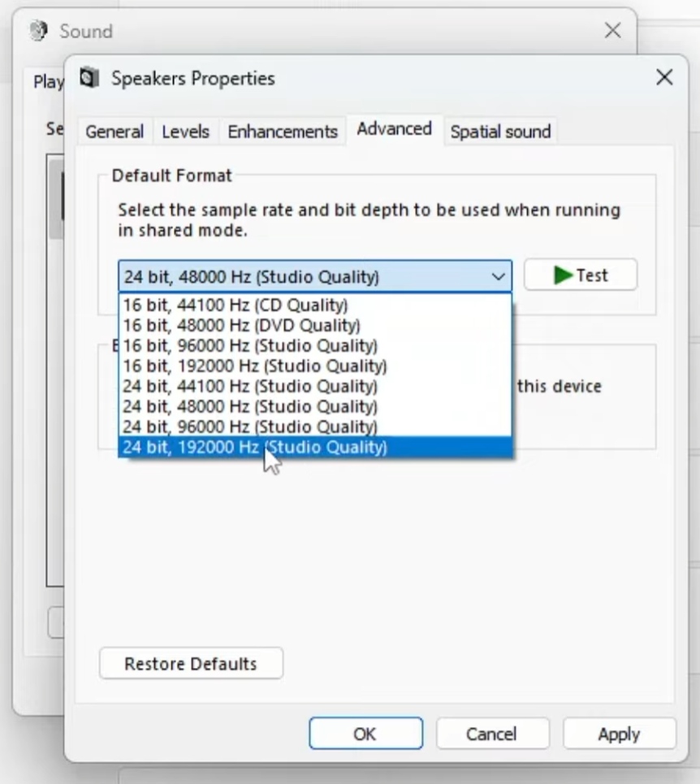Choose 24 bit, 44100 Hz option

250,387
